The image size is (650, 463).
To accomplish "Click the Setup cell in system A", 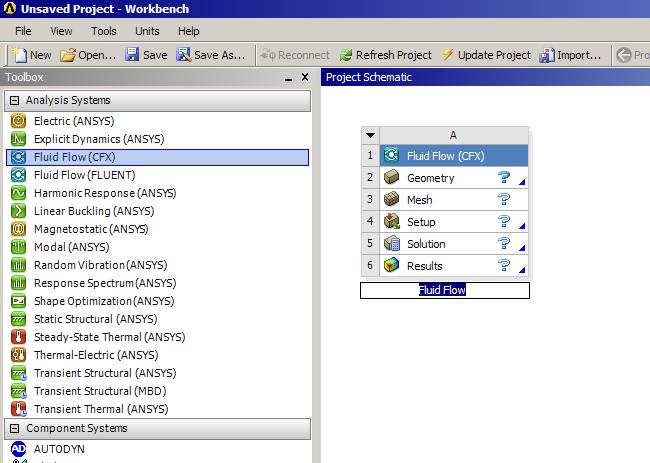I will pyautogui.click(x=421, y=222).
